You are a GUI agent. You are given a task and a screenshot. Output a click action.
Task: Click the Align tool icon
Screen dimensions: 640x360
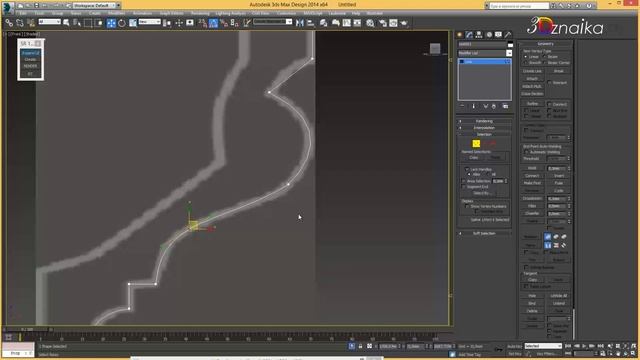click(x=311, y=23)
